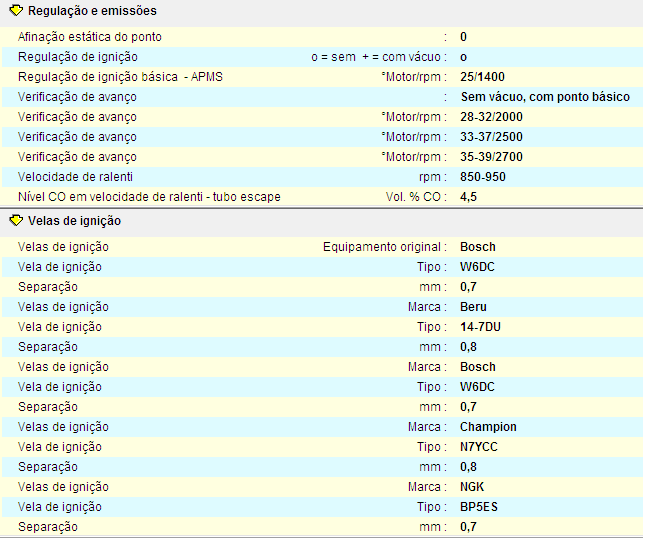Select Nível CO em velocidade de ralenti row label
645x539 pixels.
coord(149,197)
